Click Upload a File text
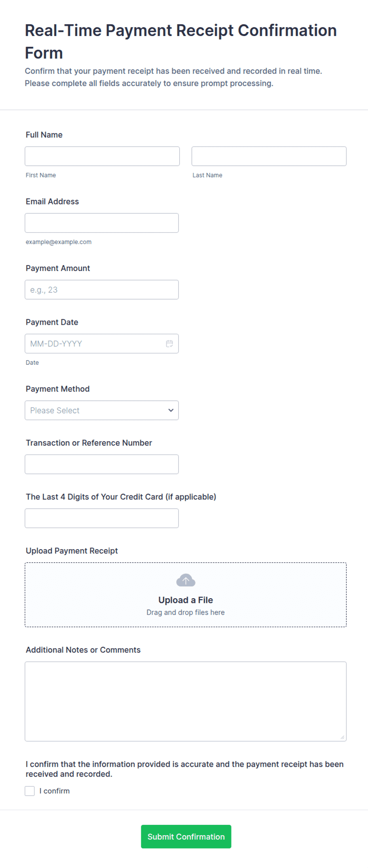368x868 pixels. 186,600
